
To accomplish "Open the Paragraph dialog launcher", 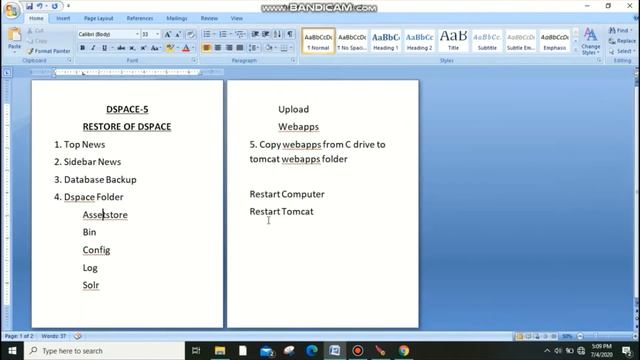I will click(x=293, y=60).
